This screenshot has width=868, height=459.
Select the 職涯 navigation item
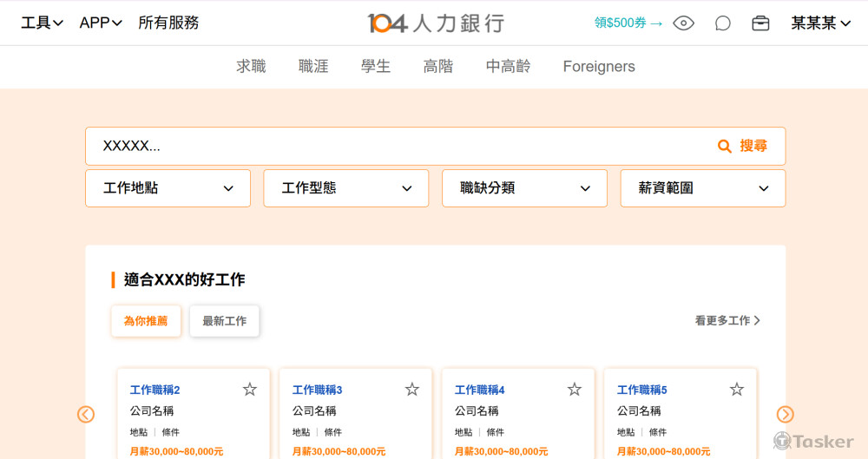point(313,67)
